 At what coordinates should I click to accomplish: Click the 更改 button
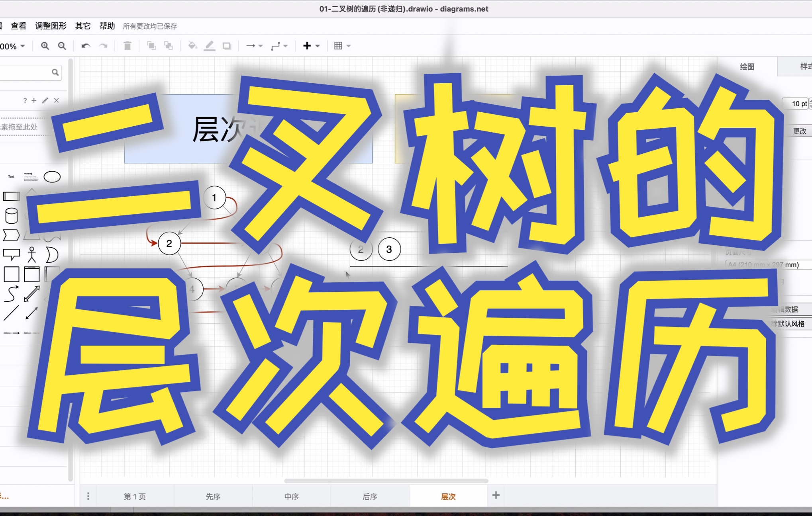(x=799, y=131)
